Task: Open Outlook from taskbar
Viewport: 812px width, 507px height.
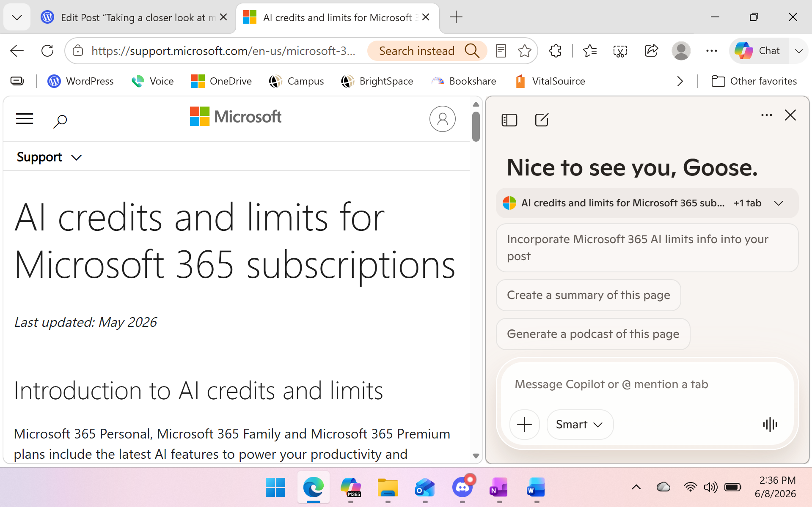Action: click(x=425, y=488)
